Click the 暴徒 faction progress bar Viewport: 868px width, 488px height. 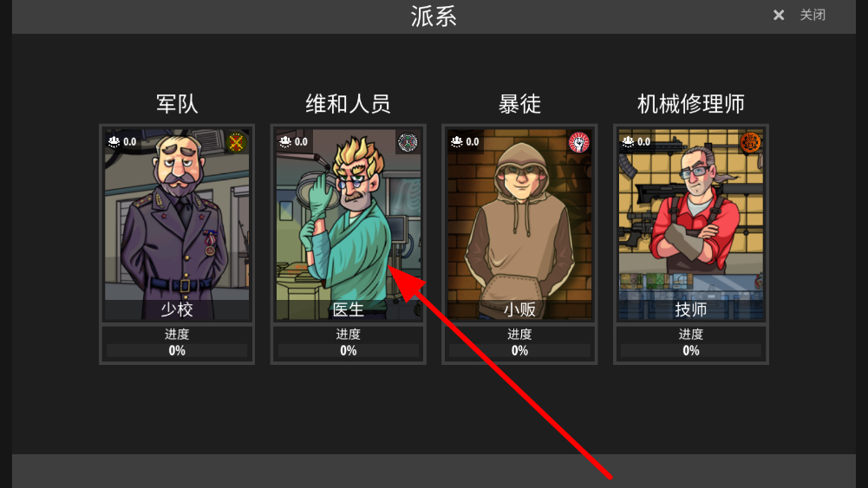[519, 350]
